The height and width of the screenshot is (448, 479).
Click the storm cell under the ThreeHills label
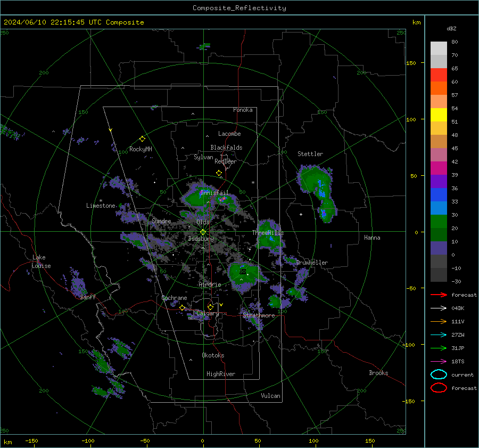click(270, 237)
